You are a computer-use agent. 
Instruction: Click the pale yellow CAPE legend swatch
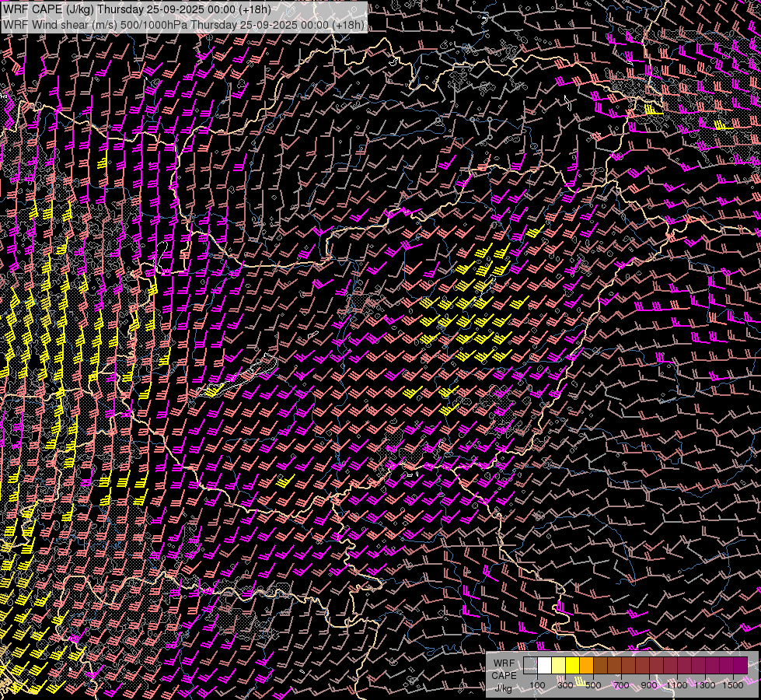558,665
